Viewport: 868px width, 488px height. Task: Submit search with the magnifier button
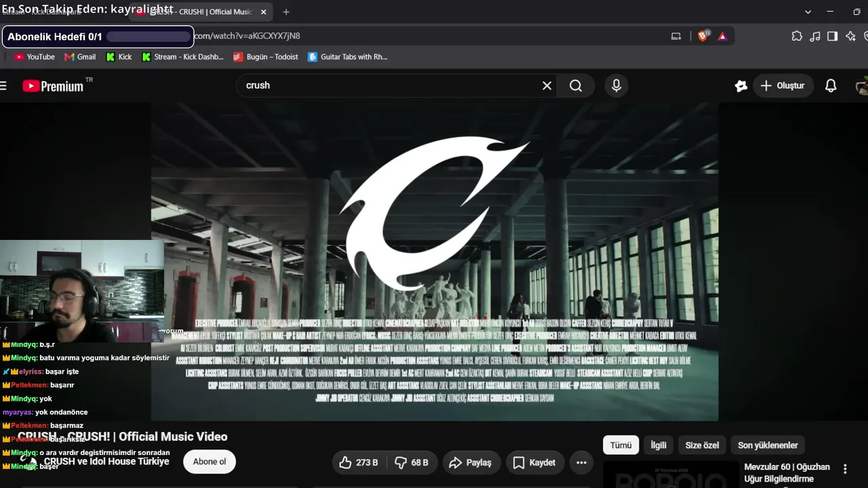[576, 85]
